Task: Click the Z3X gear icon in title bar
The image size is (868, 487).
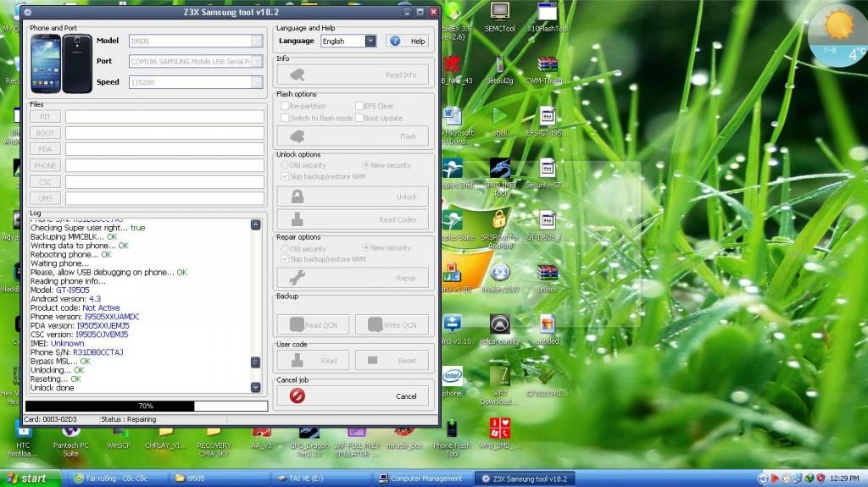Action: [28, 12]
